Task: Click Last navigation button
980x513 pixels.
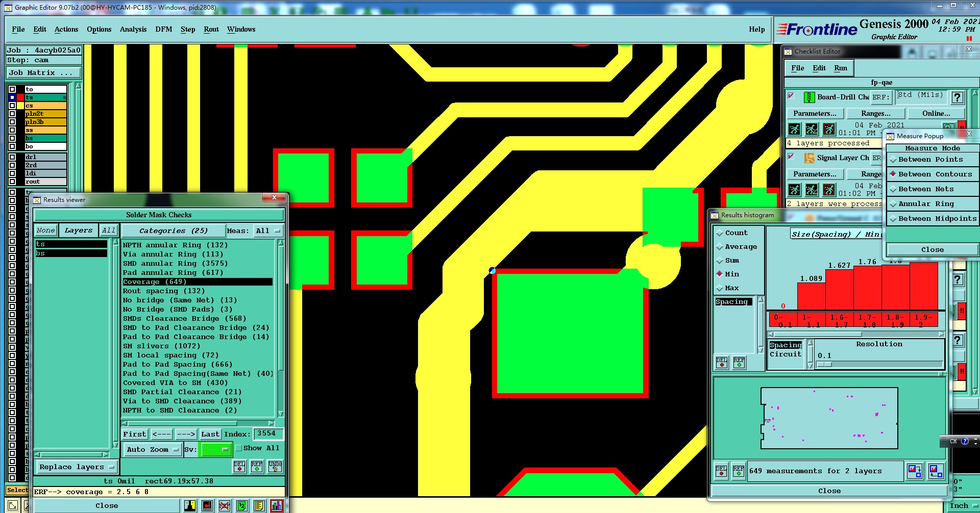Action: click(210, 434)
